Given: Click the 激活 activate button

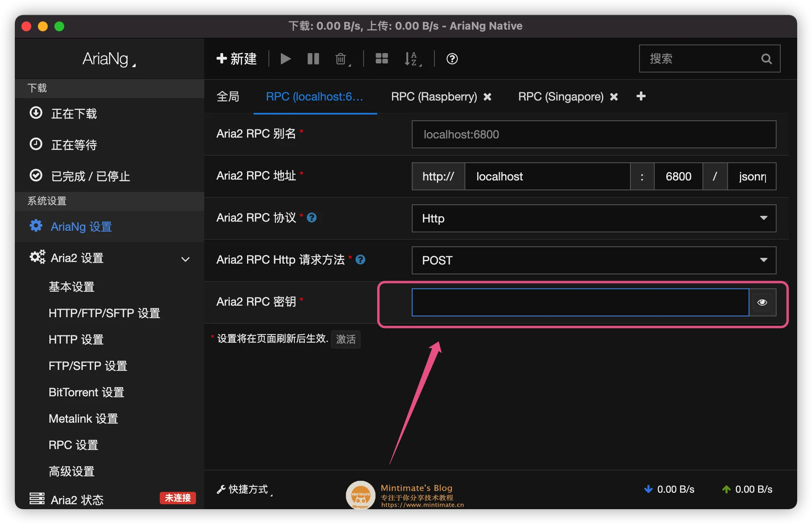Looking at the screenshot, I should click(x=346, y=339).
